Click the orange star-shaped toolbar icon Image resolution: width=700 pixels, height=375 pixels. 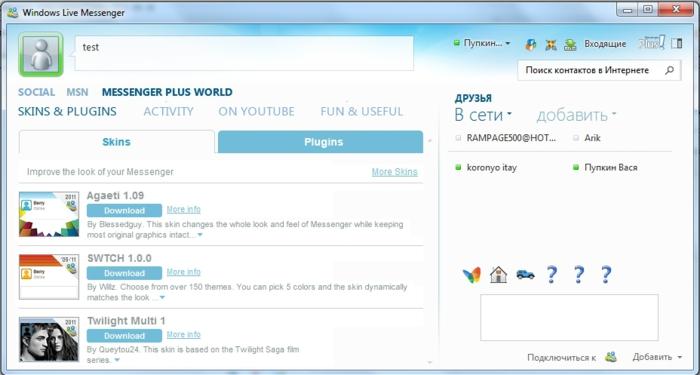click(x=551, y=44)
